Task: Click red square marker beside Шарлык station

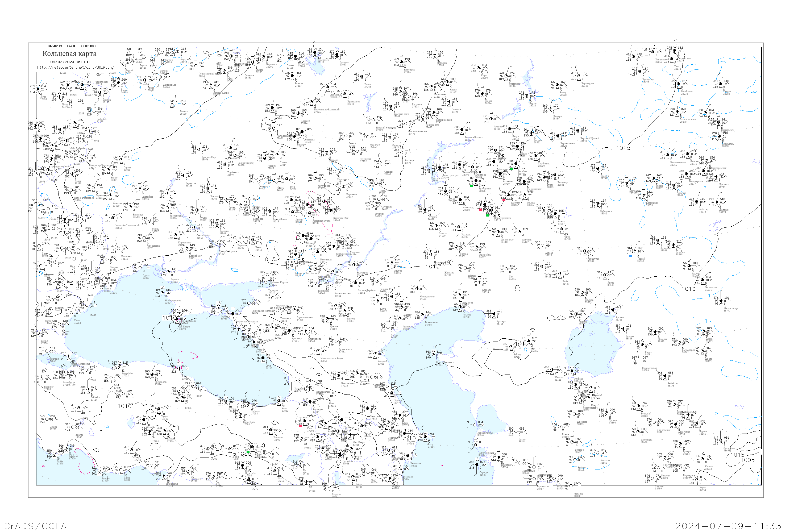Action: point(504,200)
